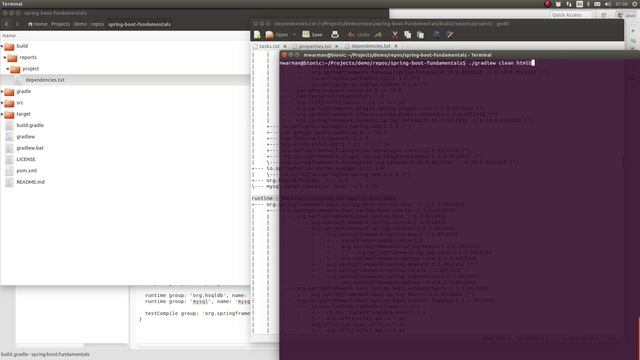Click the Copy icon in gedit toolbar
This screenshot has height=360, width=640.
(407, 35)
